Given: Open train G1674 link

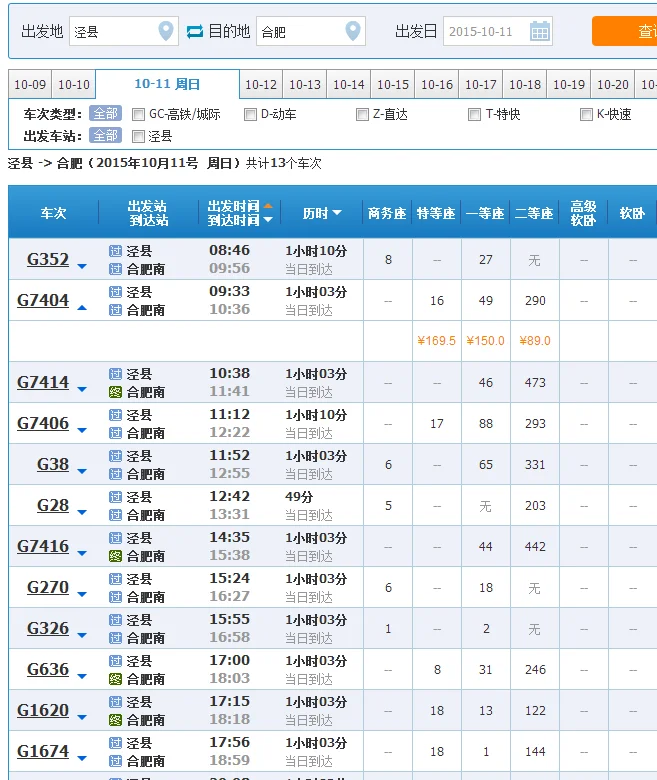Looking at the screenshot, I should 43,751.
